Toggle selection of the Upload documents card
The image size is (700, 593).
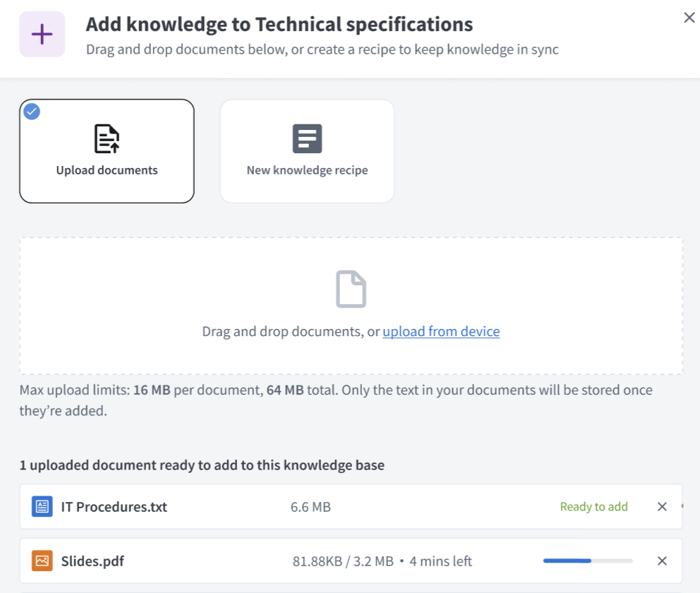(107, 150)
